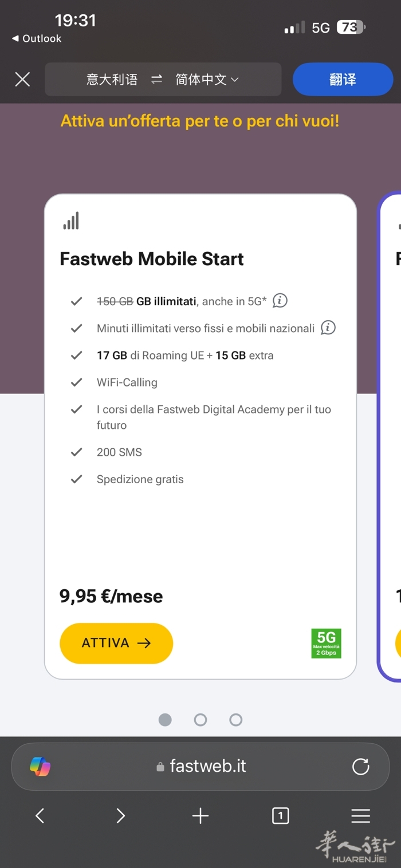This screenshot has height=868, width=401.
Task: Tap the language swap arrows icon
Action: click(x=156, y=80)
